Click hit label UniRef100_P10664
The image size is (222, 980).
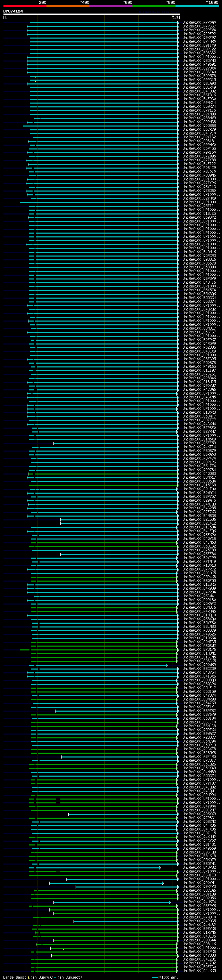[x=199, y=638]
